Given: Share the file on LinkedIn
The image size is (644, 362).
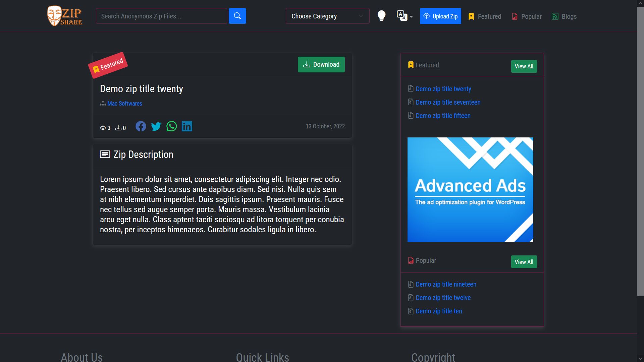Looking at the screenshot, I should point(187,126).
